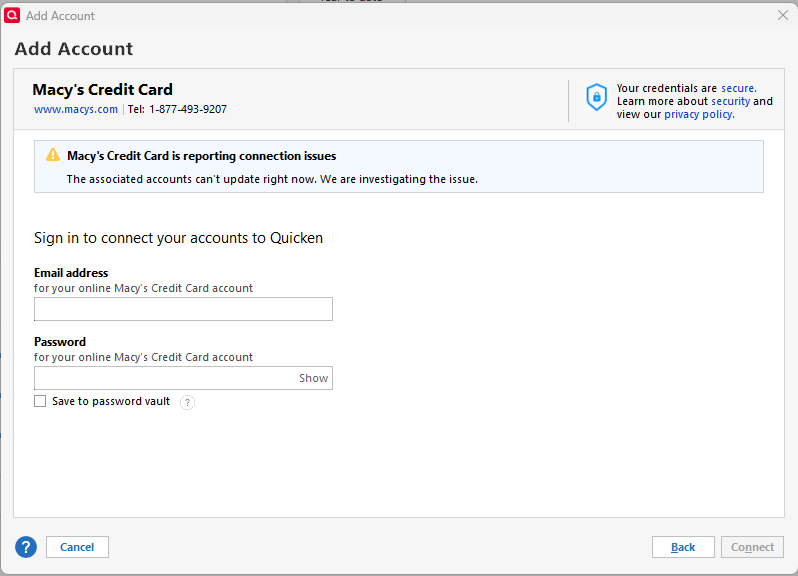Click the Connect button
The height and width of the screenshot is (576, 798).
752,547
